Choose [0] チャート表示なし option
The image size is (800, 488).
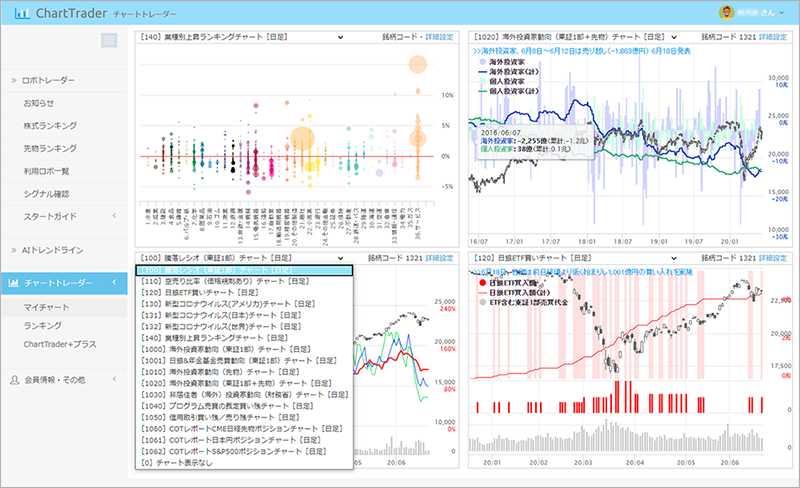tap(244, 463)
